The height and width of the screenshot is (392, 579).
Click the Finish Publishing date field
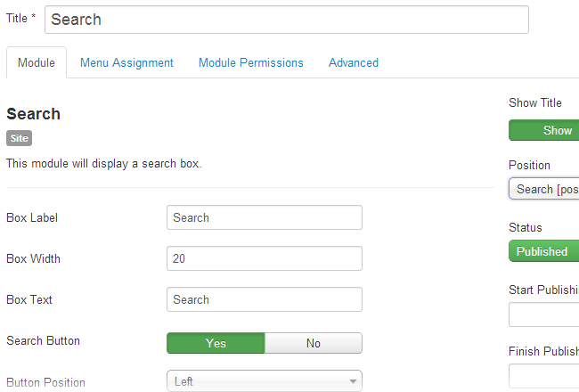pos(544,376)
